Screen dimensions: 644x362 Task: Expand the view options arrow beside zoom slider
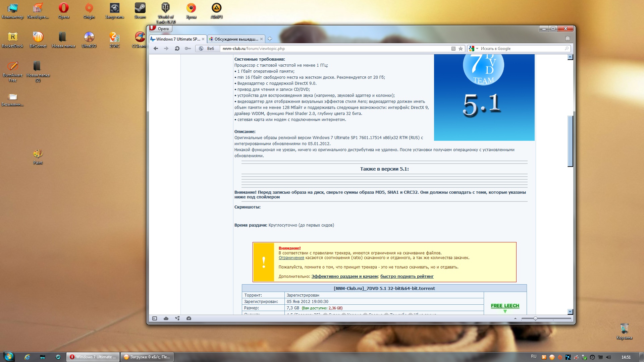pyautogui.click(x=515, y=318)
